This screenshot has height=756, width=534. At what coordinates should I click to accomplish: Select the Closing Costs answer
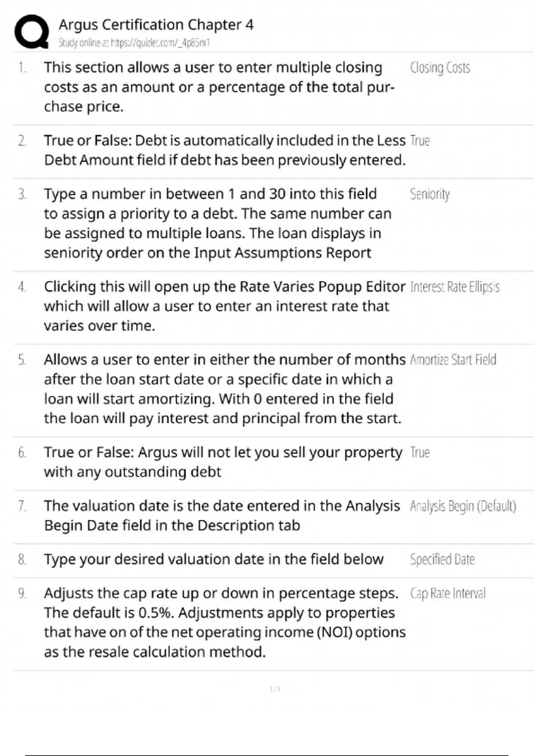pos(440,68)
